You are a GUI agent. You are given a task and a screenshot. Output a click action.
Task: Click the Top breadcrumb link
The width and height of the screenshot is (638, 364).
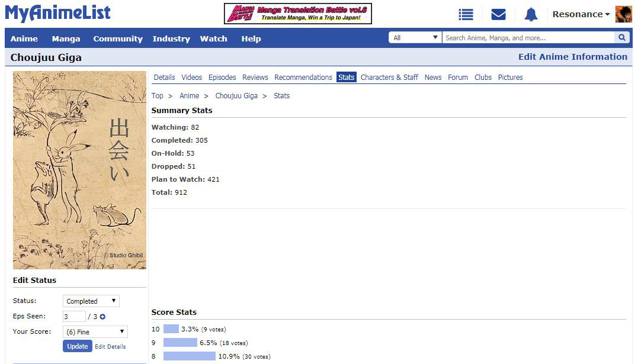click(158, 95)
